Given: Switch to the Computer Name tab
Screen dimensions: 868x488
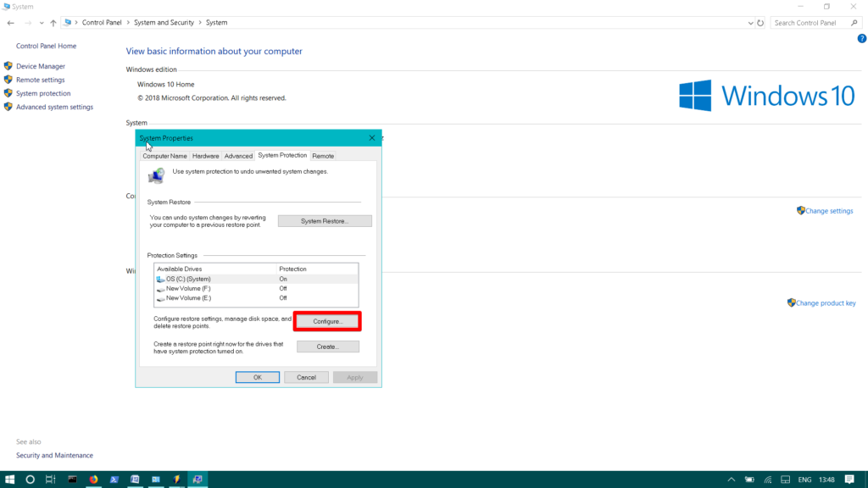Looking at the screenshot, I should pyautogui.click(x=165, y=156).
